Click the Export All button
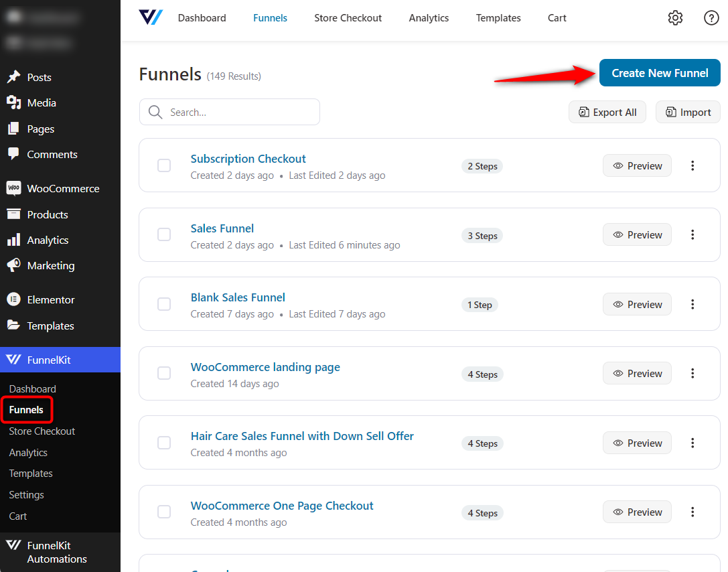Screen dimensions: 728x572 click(607, 112)
